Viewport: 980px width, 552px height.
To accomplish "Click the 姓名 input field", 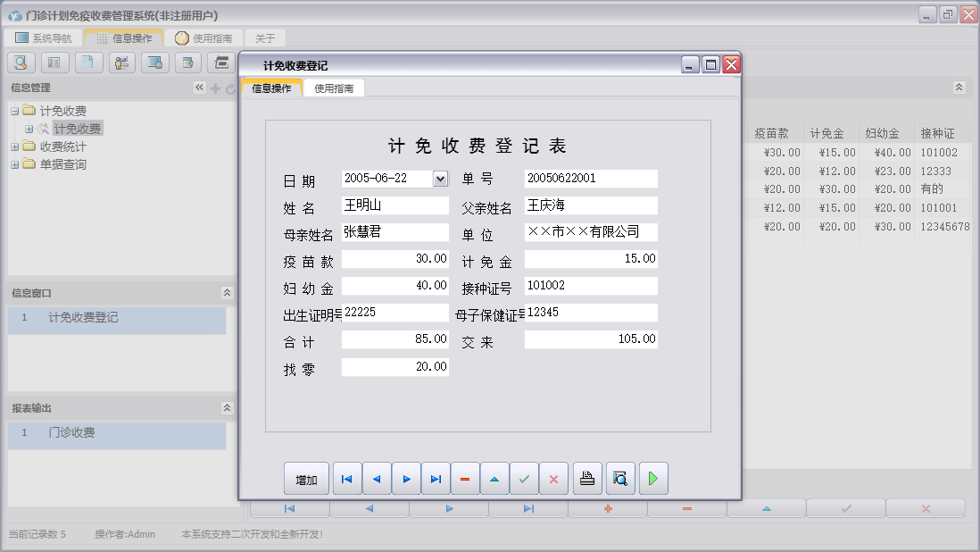I will pos(394,205).
